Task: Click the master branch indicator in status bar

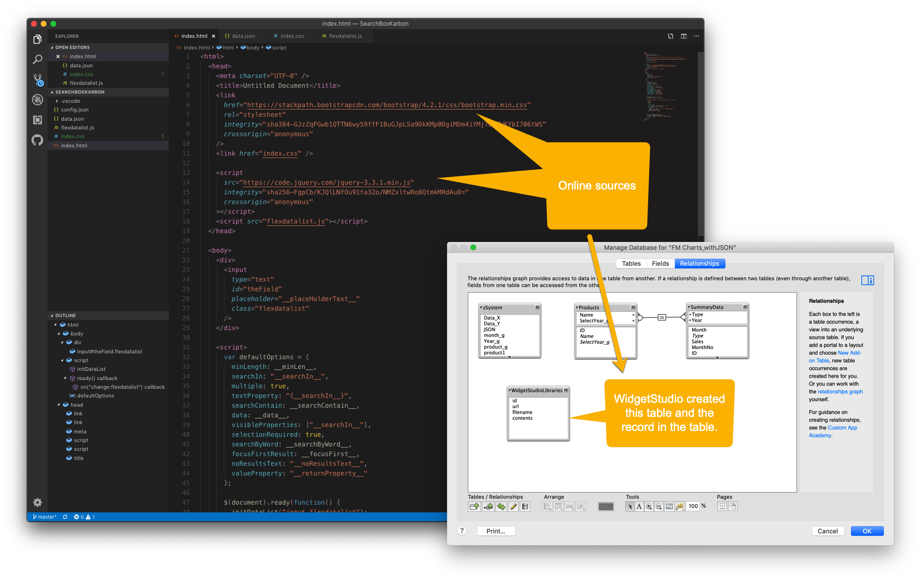Action: 45,517
